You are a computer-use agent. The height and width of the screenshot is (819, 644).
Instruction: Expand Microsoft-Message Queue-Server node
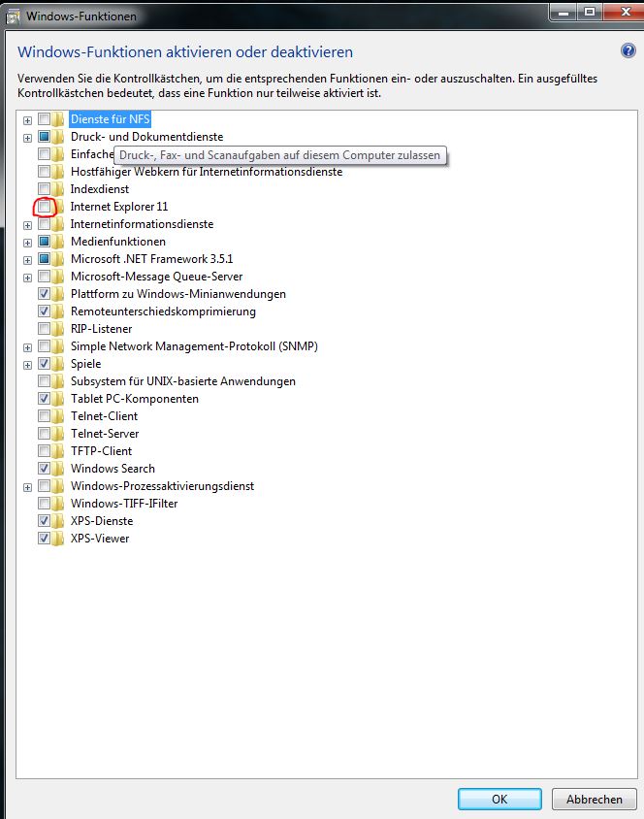tap(28, 278)
